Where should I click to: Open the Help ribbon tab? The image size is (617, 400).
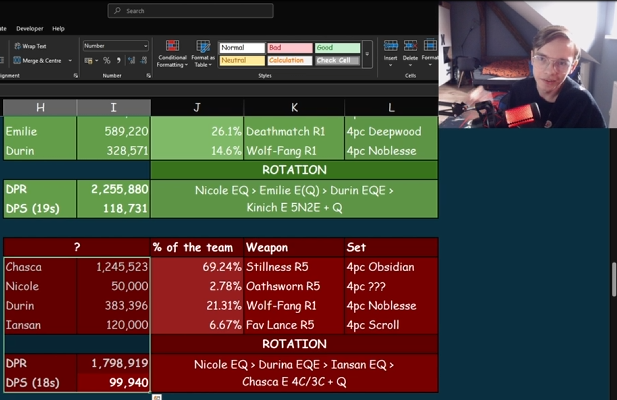tap(58, 29)
